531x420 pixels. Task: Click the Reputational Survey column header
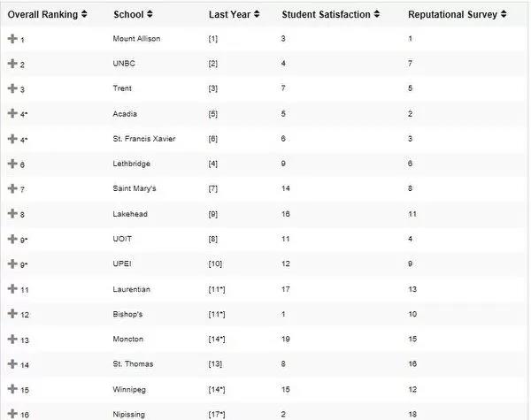pyautogui.click(x=452, y=14)
